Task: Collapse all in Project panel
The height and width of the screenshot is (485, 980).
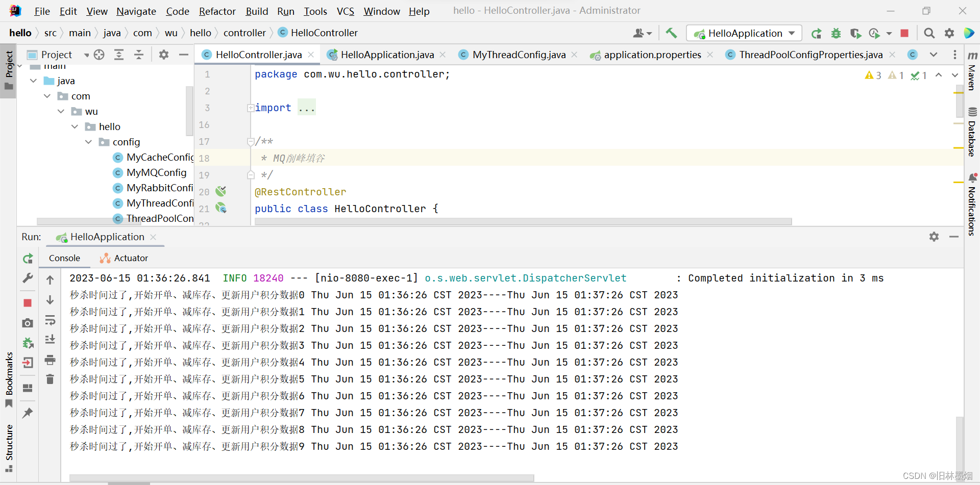Action: (139, 55)
